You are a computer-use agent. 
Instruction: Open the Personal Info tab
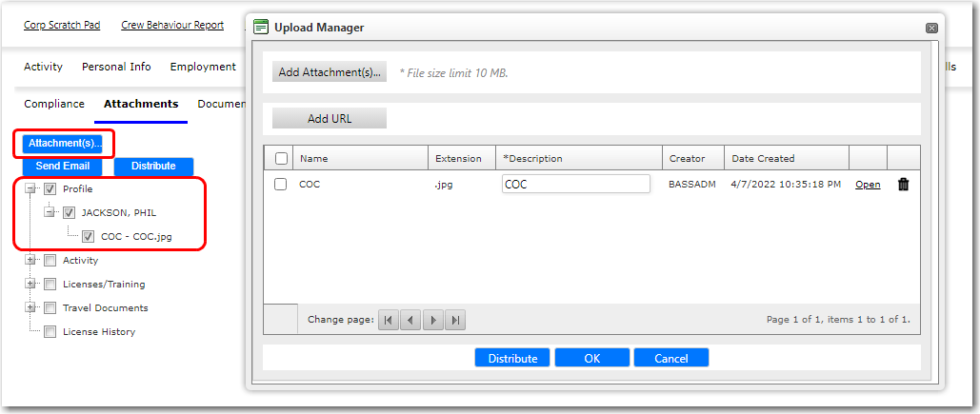point(116,67)
